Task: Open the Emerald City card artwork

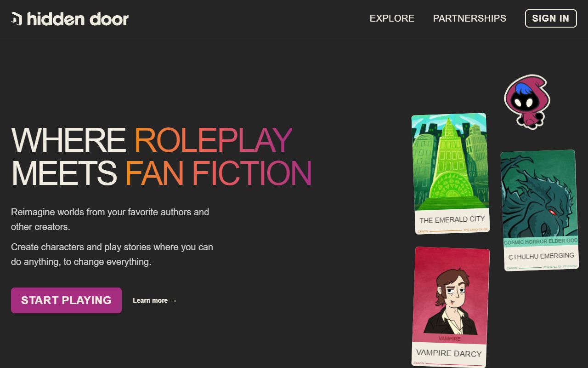Action: coord(450,162)
